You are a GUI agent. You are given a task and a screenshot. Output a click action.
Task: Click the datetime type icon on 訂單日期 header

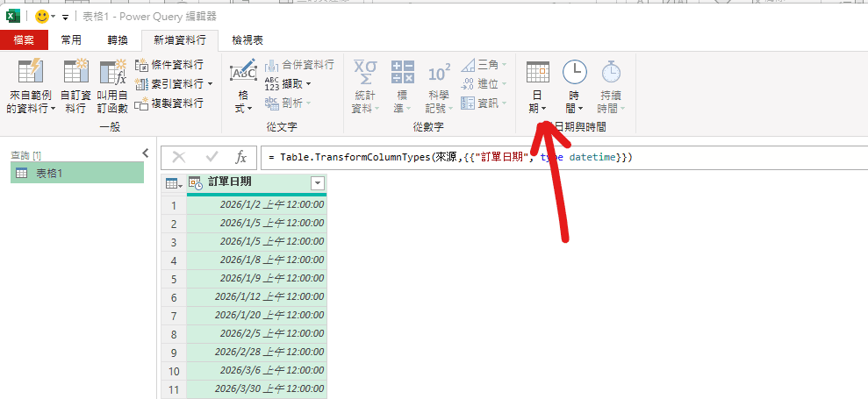point(195,182)
